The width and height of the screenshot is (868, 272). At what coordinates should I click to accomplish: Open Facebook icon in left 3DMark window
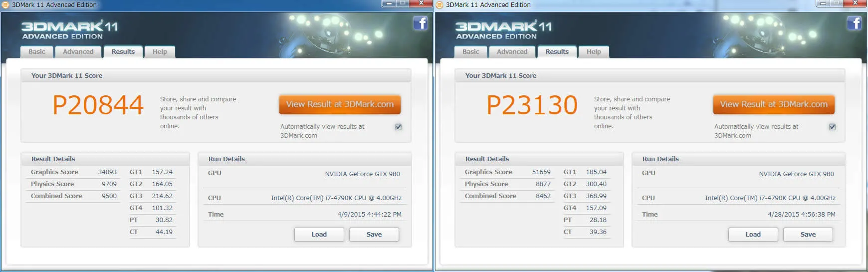[421, 23]
